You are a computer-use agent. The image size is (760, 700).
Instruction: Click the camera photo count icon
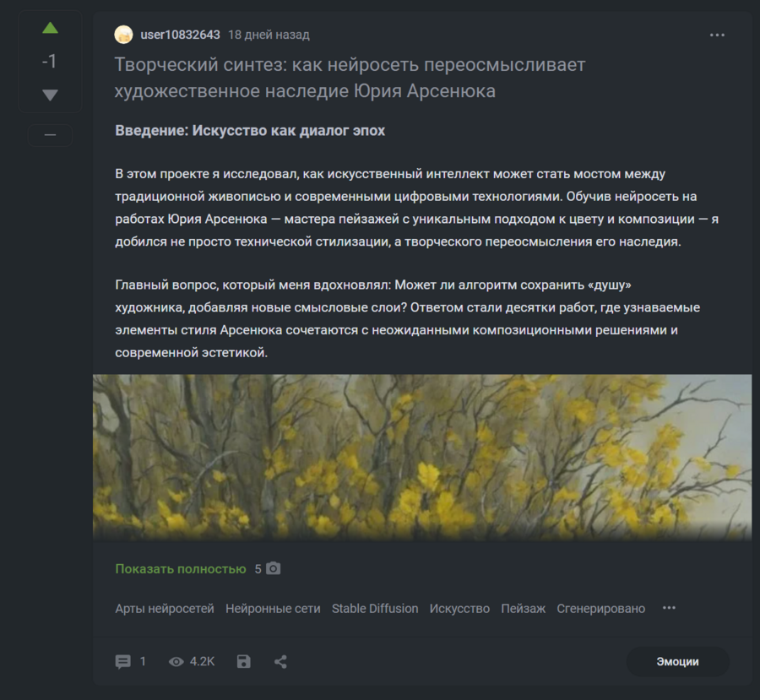pos(274,568)
